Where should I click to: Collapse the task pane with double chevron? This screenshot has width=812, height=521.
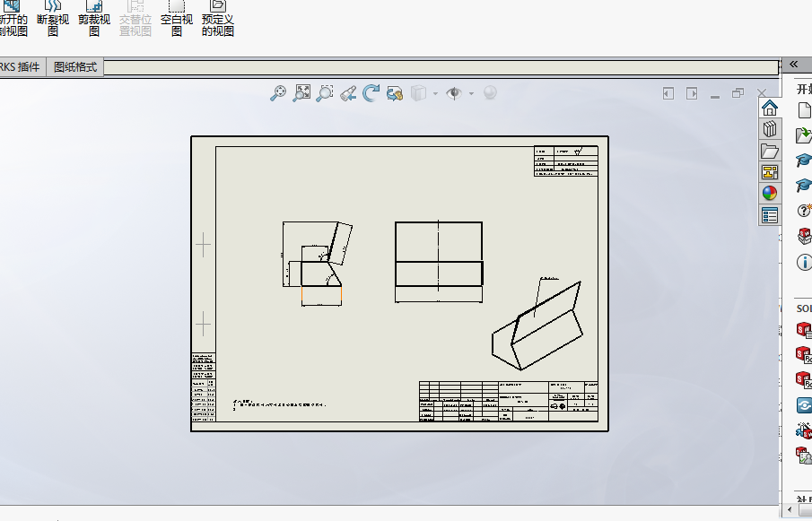(793, 65)
